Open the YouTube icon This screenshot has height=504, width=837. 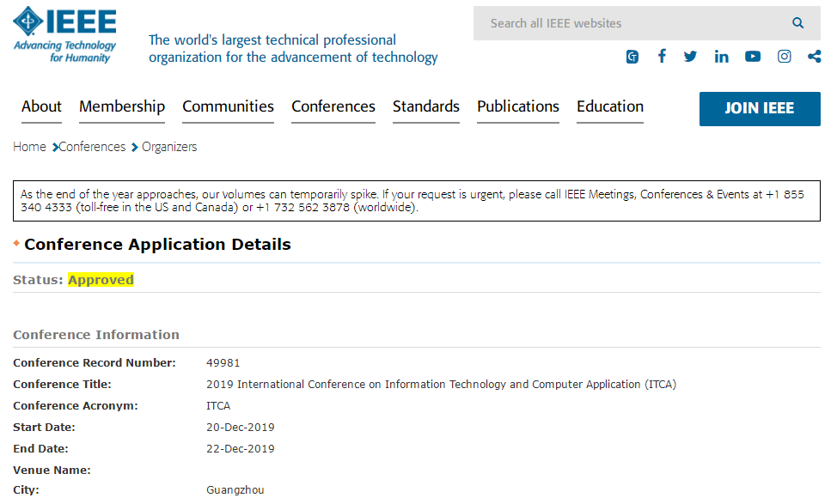753,57
